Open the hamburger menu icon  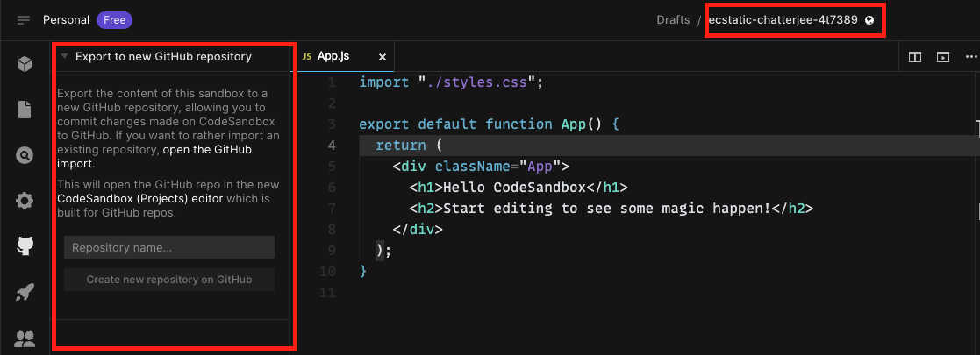[24, 20]
